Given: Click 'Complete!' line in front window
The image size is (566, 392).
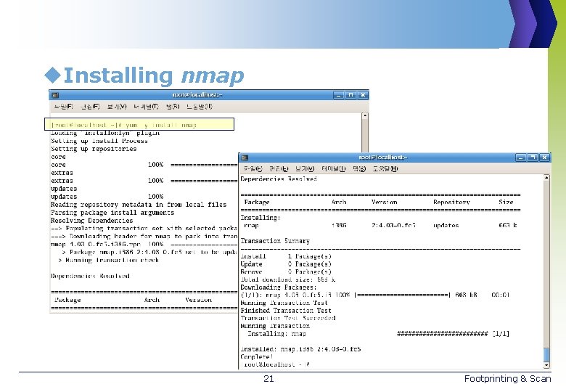Looking at the screenshot, I should (257, 357).
